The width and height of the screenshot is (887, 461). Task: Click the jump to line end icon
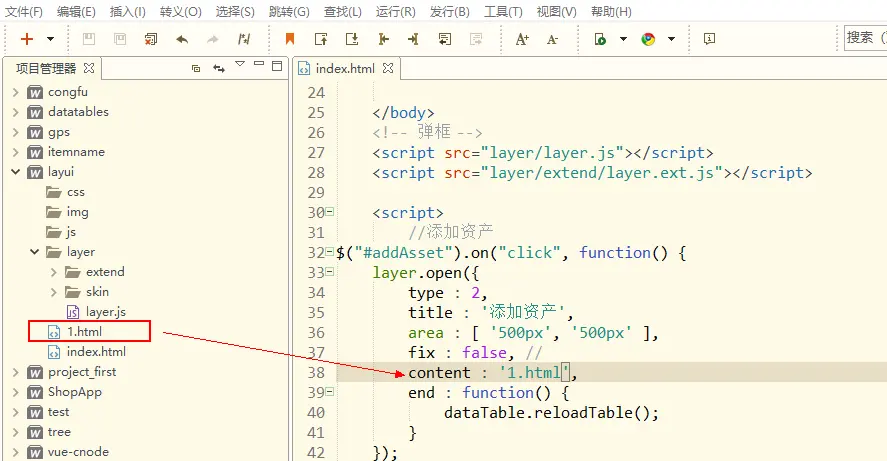pyautogui.click(x=414, y=39)
